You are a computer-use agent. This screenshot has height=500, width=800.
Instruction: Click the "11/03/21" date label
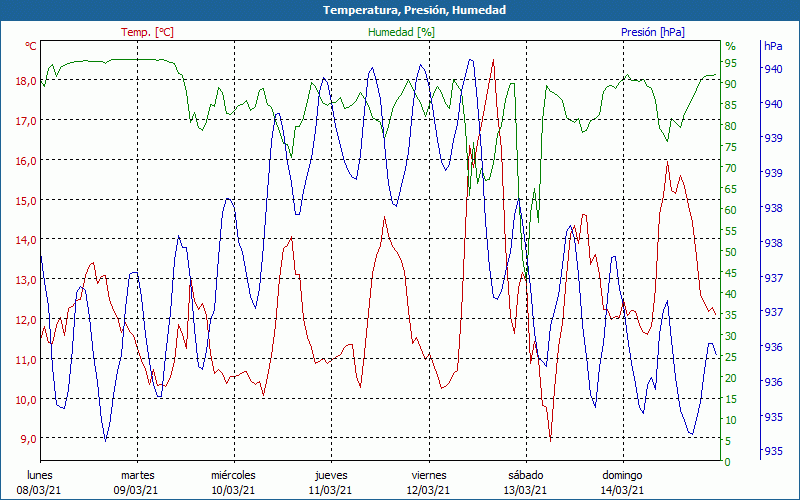[x=330, y=490]
